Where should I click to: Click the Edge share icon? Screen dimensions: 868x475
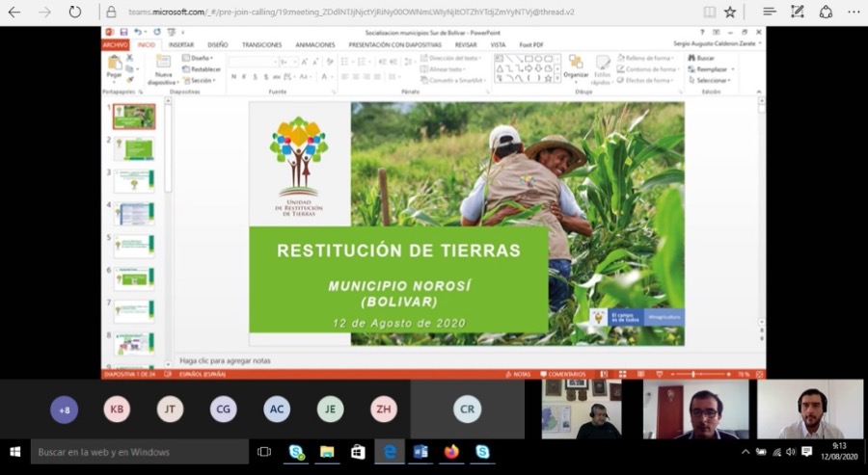point(826,12)
